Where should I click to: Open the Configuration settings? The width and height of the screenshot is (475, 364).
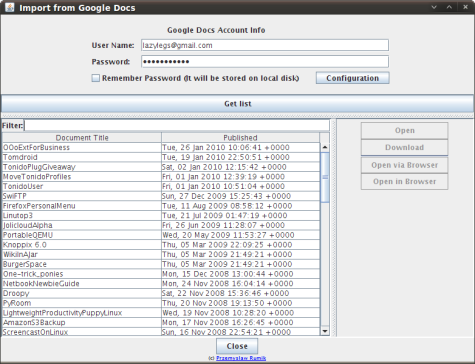tap(352, 78)
